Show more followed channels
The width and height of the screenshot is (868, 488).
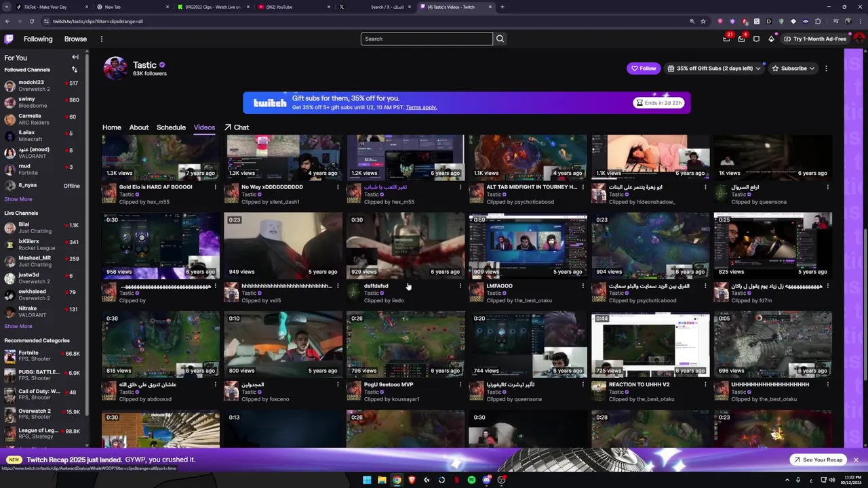[x=18, y=199]
